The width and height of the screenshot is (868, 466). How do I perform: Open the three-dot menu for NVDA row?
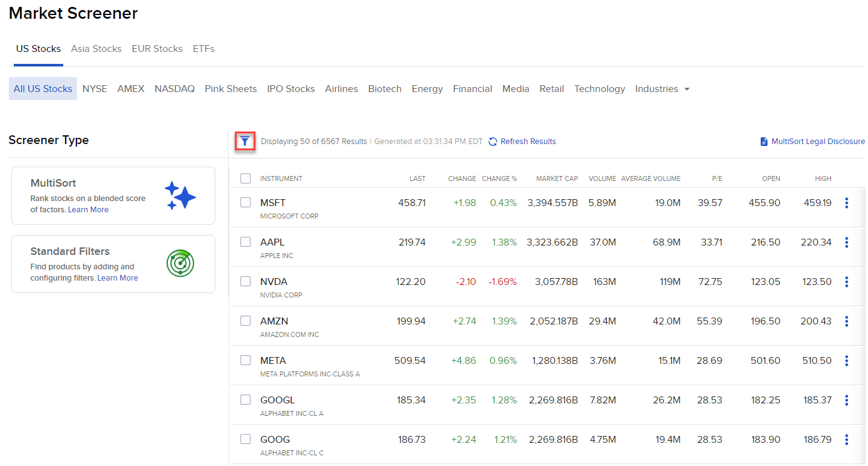[847, 281]
